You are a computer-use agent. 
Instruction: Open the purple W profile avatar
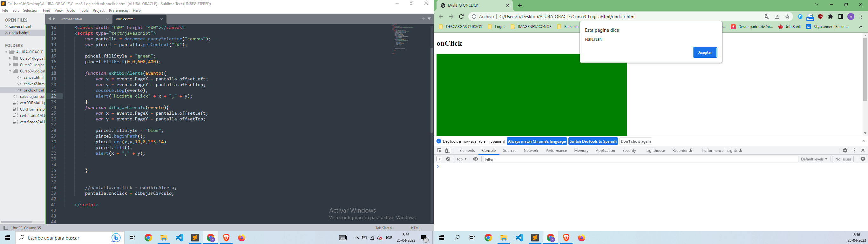(851, 17)
